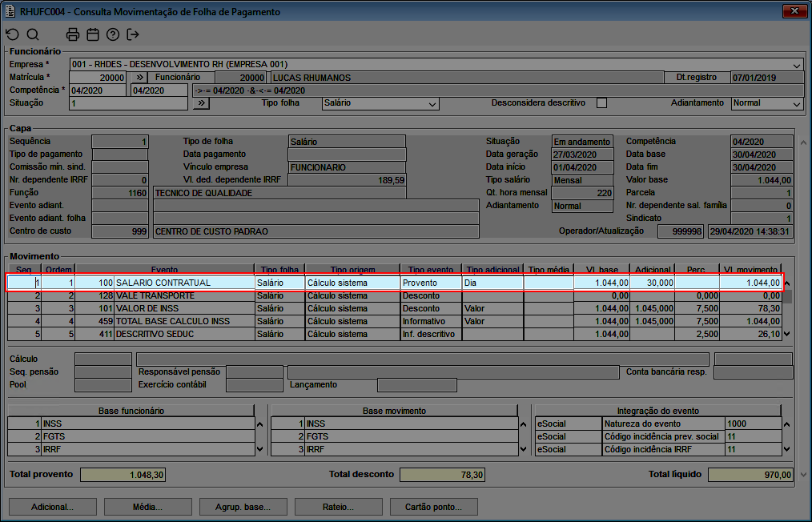Click the Adicional... button

point(52,507)
